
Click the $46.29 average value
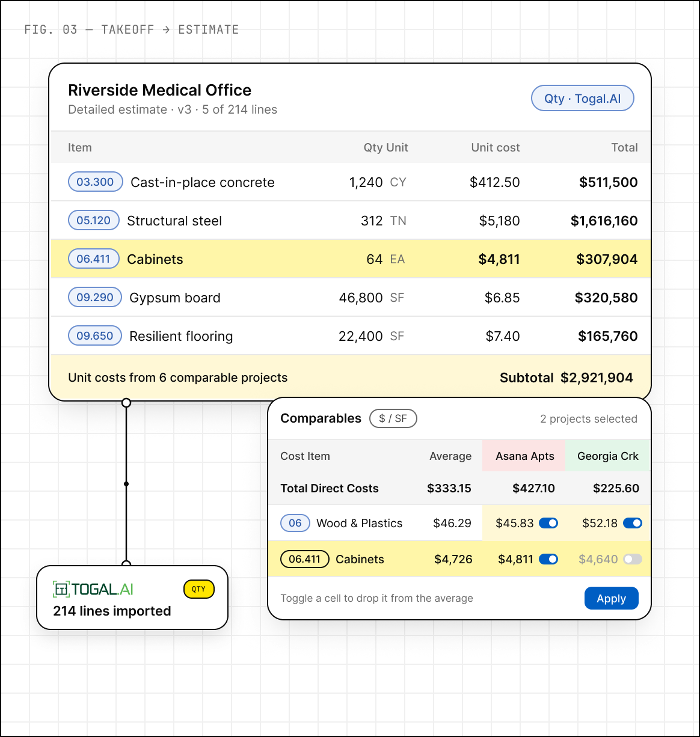point(452,523)
